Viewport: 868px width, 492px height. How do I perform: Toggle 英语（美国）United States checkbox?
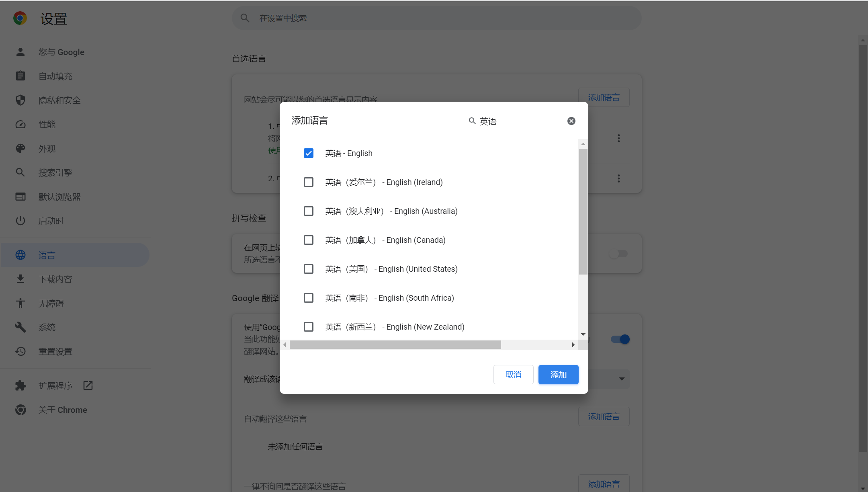[308, 269]
